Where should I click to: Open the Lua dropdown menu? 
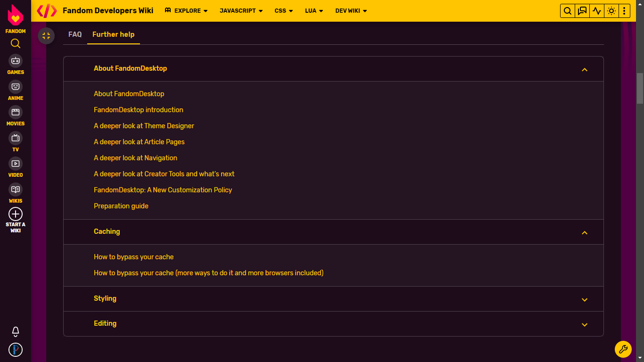[x=314, y=11]
